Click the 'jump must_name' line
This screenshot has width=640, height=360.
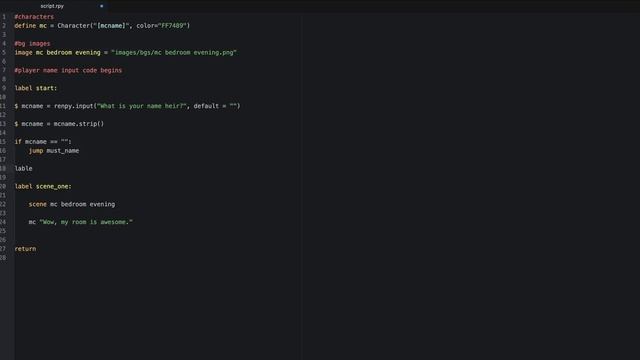54,151
